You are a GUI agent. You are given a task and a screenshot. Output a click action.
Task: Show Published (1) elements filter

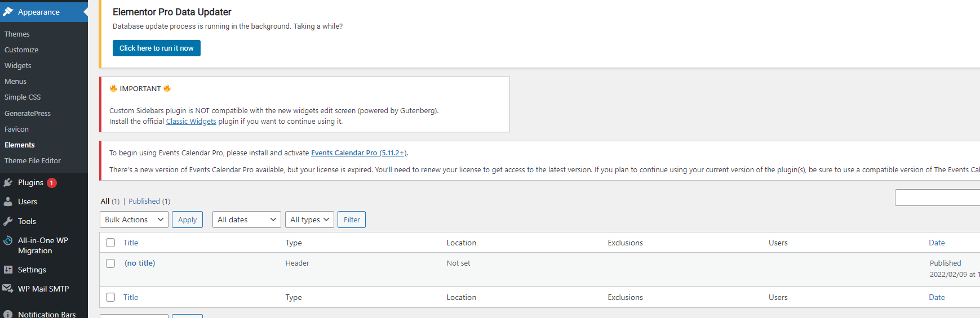(149, 201)
